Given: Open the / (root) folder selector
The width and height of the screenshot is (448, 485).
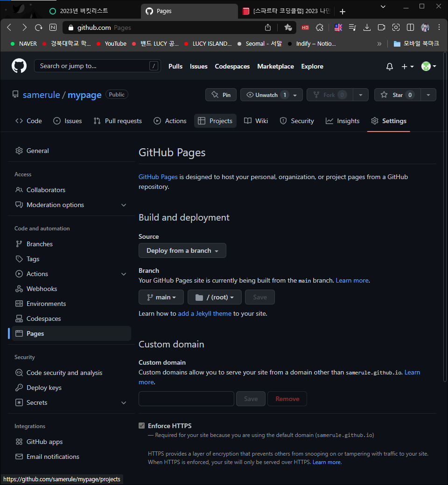Looking at the screenshot, I should [x=215, y=297].
